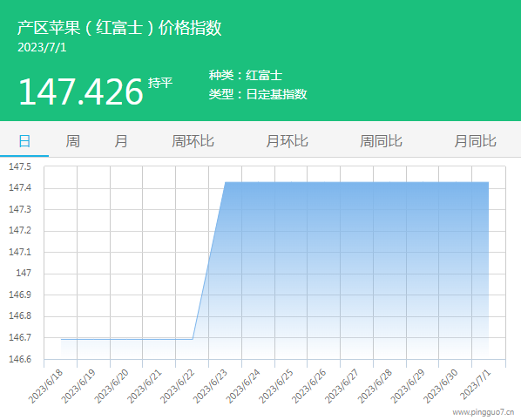
Task: Click the 146.6 y-axis label
Action: [x=20, y=359]
